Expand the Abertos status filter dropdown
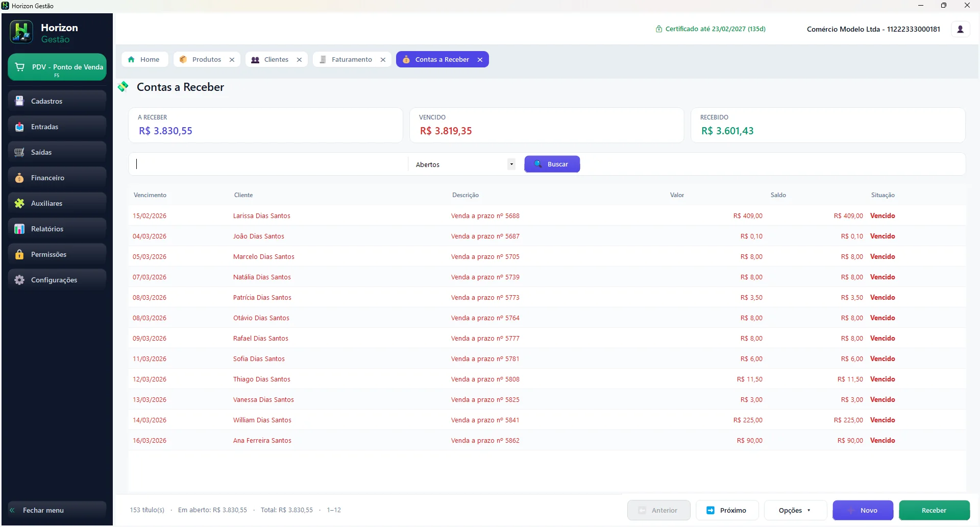 (464, 164)
